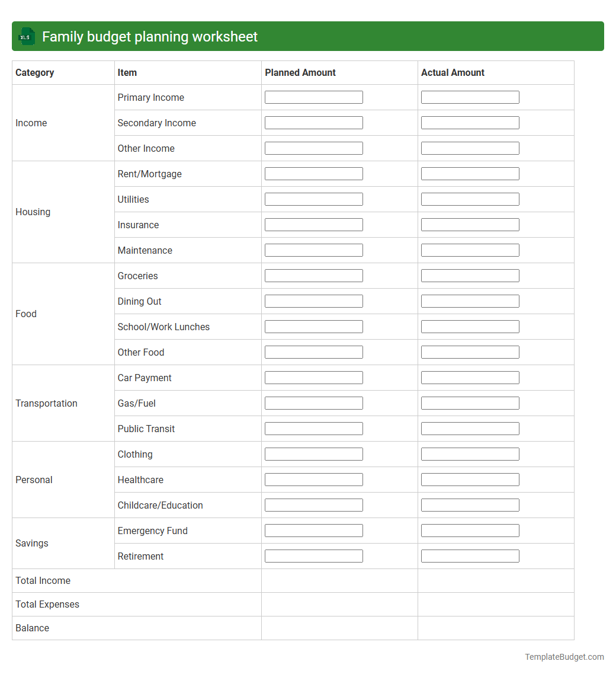The height and width of the screenshot is (674, 616).
Task: Click the Balance row label
Action: (x=32, y=628)
